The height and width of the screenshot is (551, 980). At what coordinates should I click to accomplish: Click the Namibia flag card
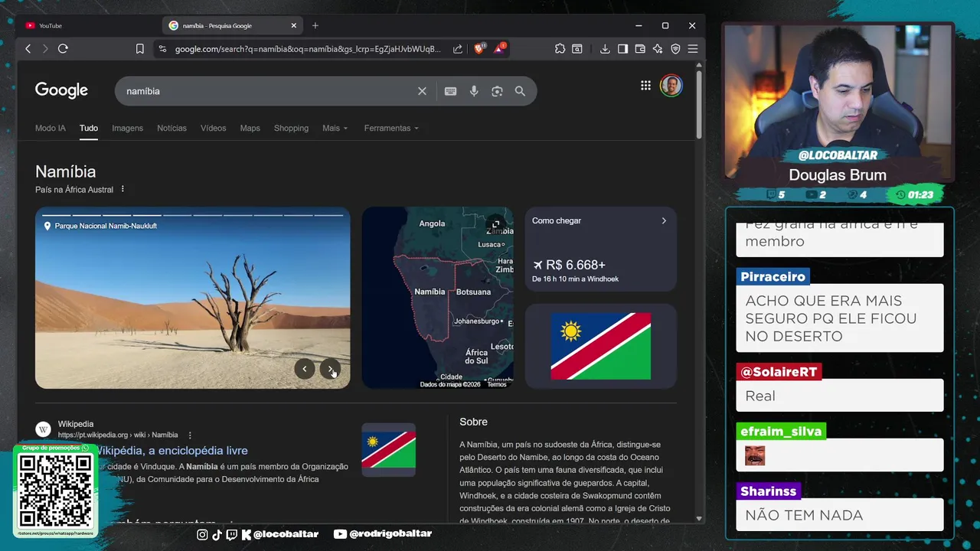click(x=601, y=346)
